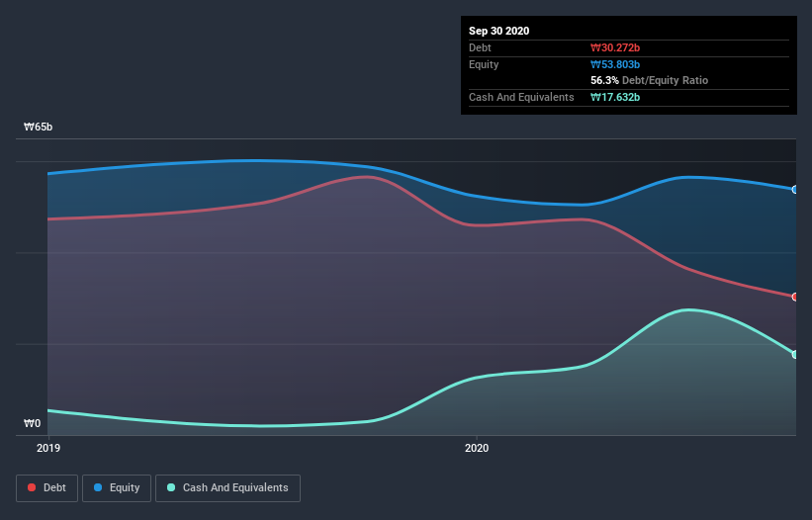The width and height of the screenshot is (812, 520).
Task: Click the 56.3% Debt/Equity Ratio text
Action: pyautogui.click(x=650, y=80)
